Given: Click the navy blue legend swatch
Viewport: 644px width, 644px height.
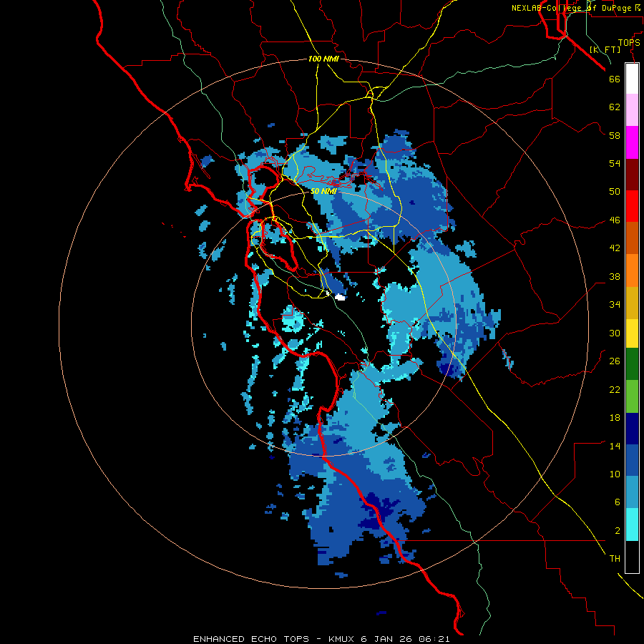Looking at the screenshot, I should point(632,429).
